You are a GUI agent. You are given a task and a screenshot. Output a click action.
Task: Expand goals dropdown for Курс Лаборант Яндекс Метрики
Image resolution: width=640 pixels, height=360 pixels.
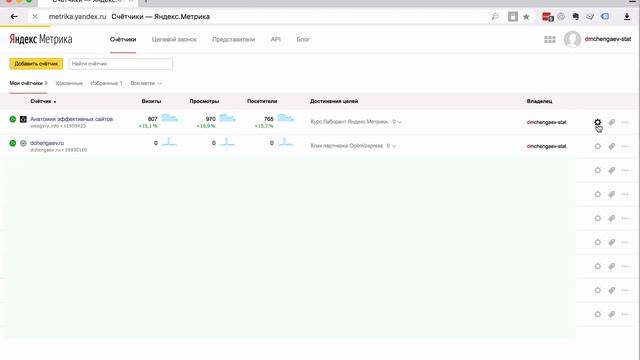397,122
